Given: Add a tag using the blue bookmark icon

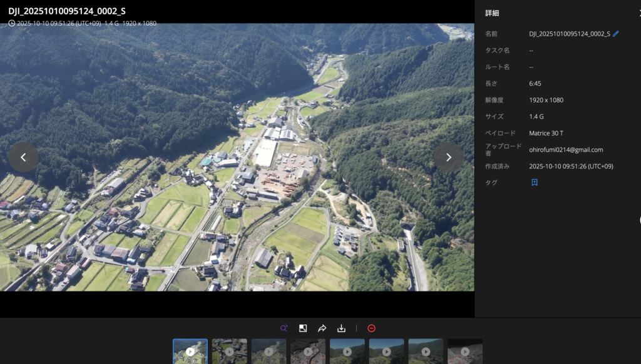Looking at the screenshot, I should tap(534, 183).
